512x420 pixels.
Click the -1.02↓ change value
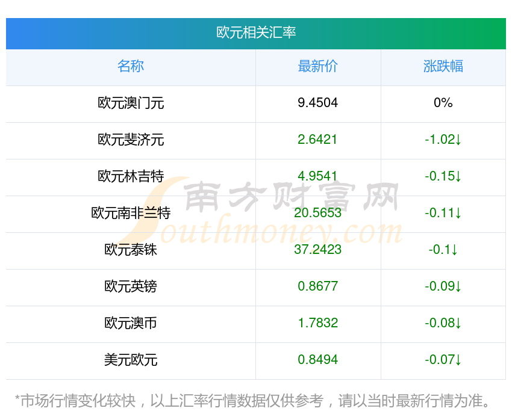(x=443, y=140)
